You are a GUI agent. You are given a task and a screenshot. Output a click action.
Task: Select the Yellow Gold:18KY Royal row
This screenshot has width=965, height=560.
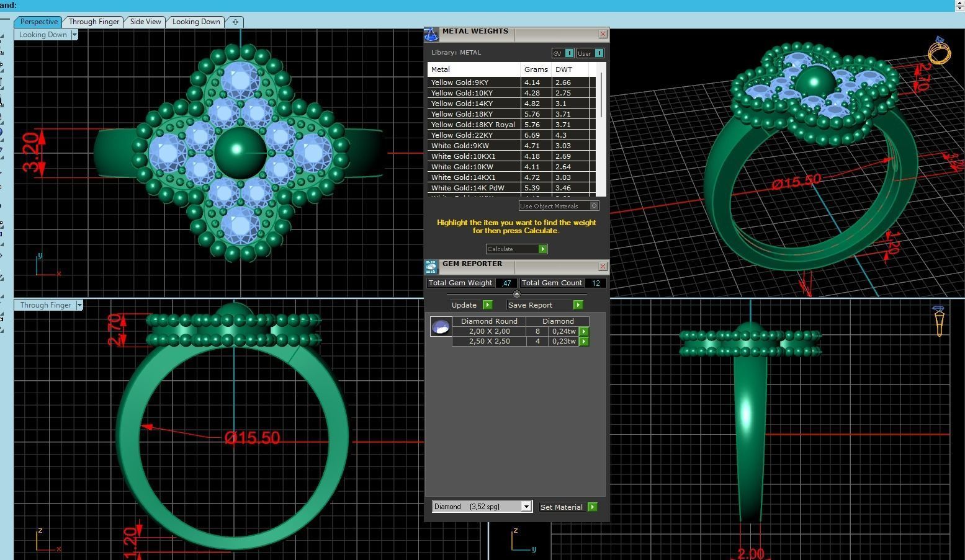pyautogui.click(x=511, y=125)
